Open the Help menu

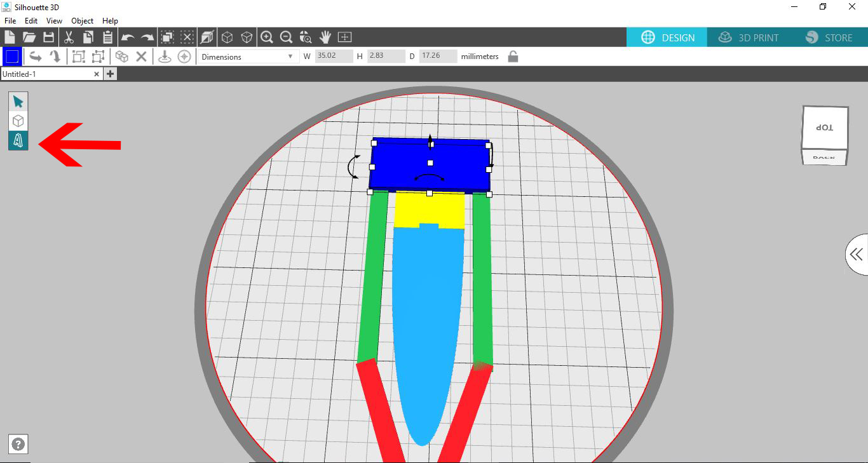tap(110, 21)
